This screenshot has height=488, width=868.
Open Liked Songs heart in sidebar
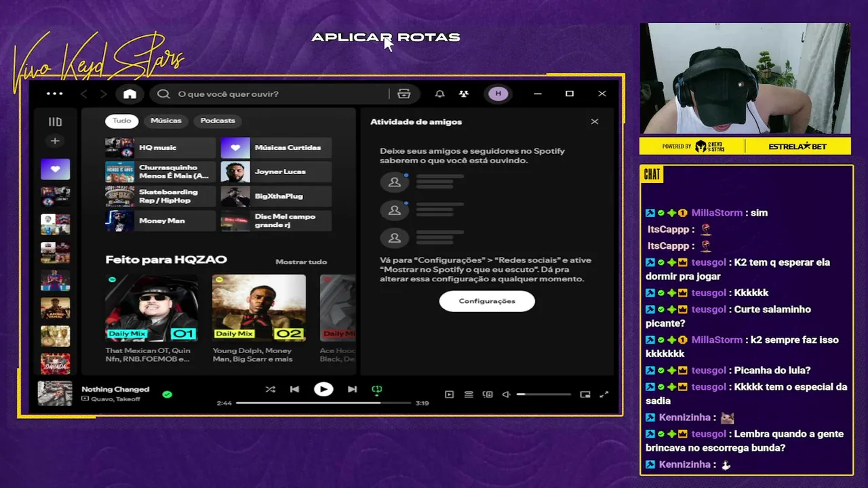pyautogui.click(x=55, y=169)
